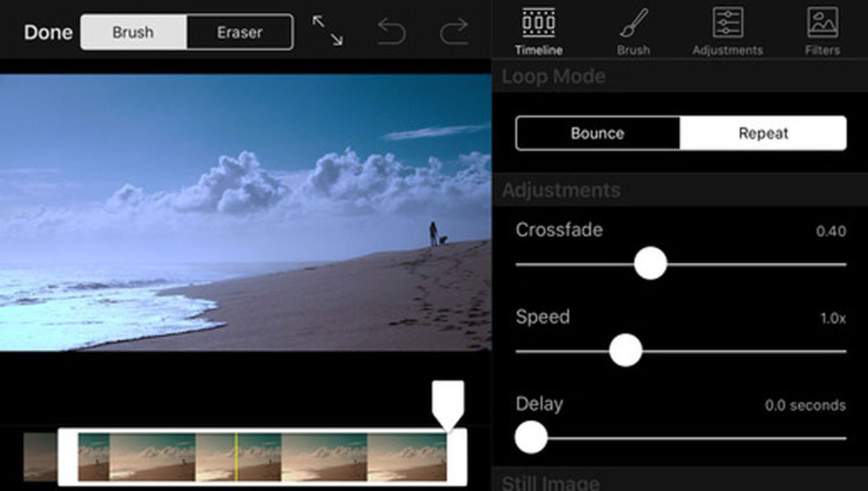Switch mask mode to Eraser
Viewport: 868px width, 491px height.
click(240, 32)
